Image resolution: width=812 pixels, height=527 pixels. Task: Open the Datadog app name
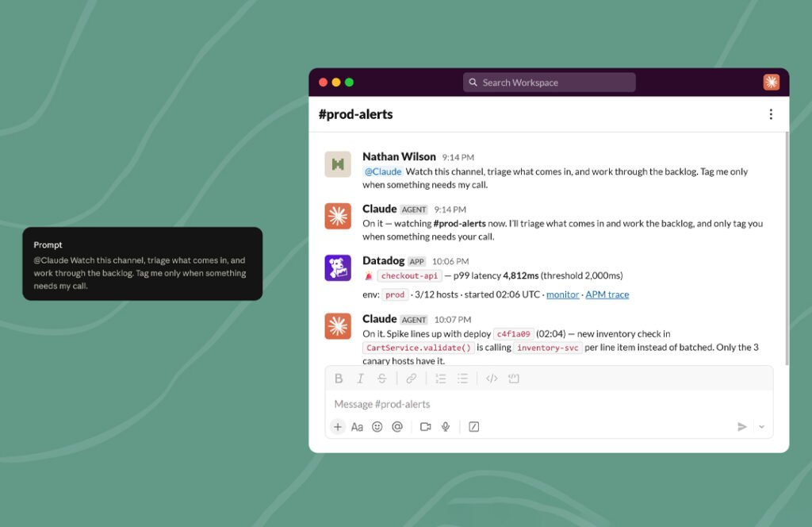pyautogui.click(x=383, y=260)
